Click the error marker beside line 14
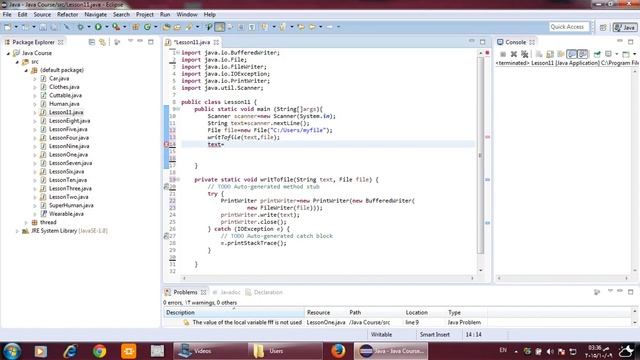This screenshot has height=360, width=640. (x=167, y=144)
